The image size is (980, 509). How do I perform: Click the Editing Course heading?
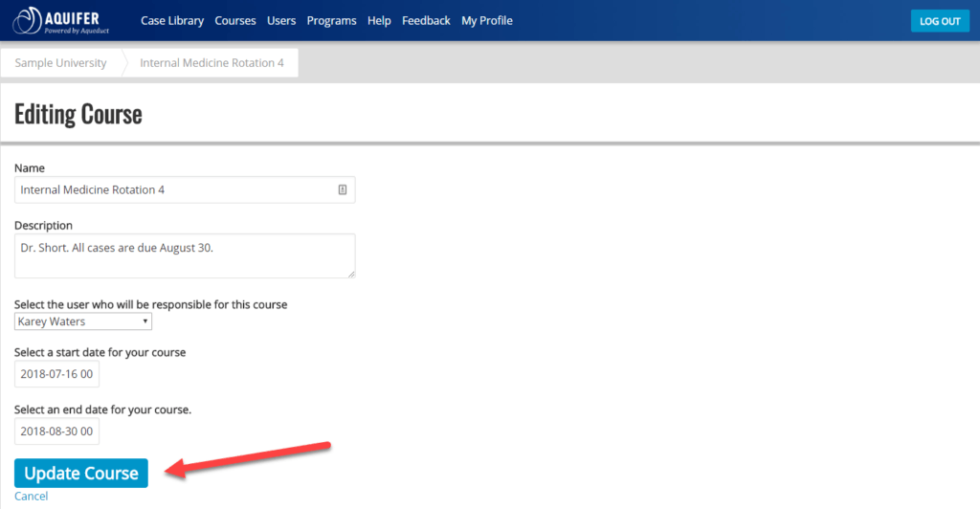click(x=78, y=114)
